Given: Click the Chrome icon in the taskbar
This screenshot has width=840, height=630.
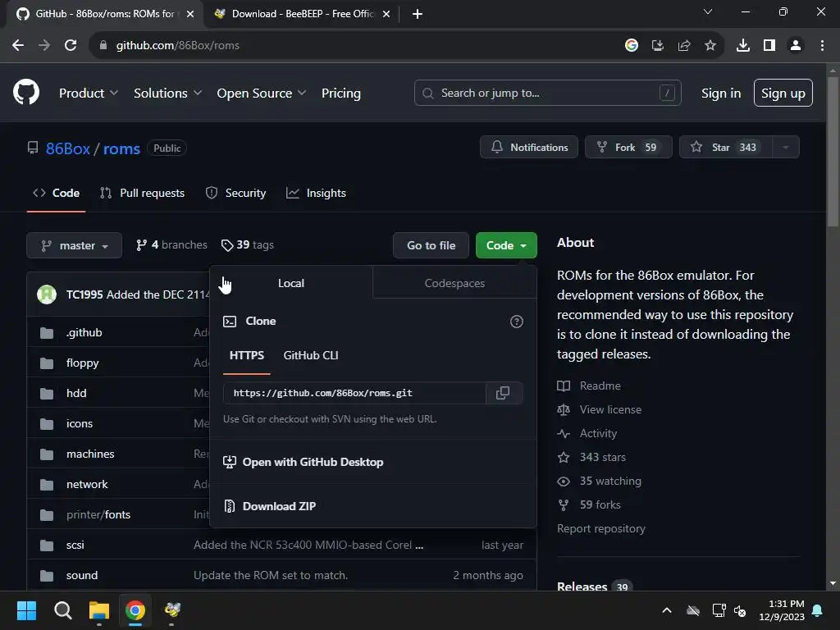Looking at the screenshot, I should pos(135,610).
